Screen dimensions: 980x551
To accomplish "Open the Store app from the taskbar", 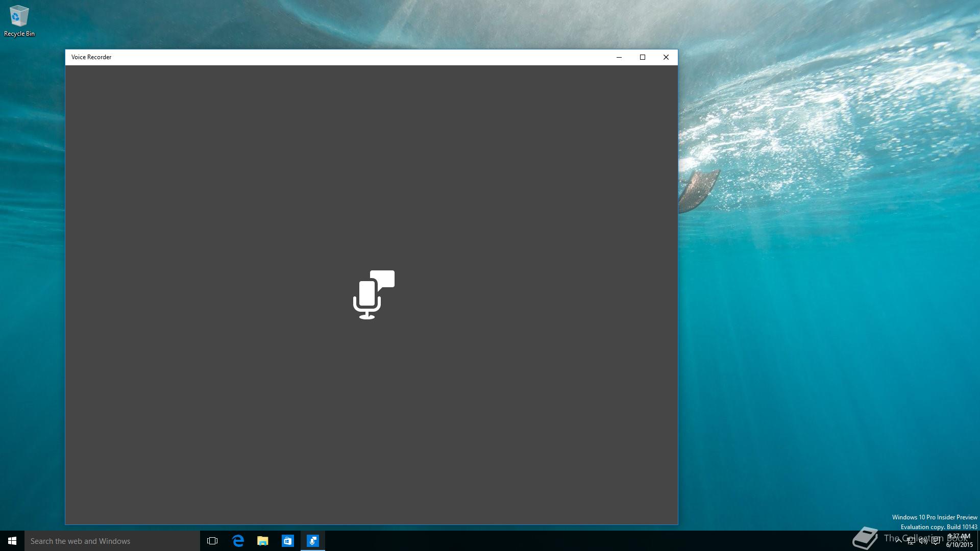I will 288,541.
